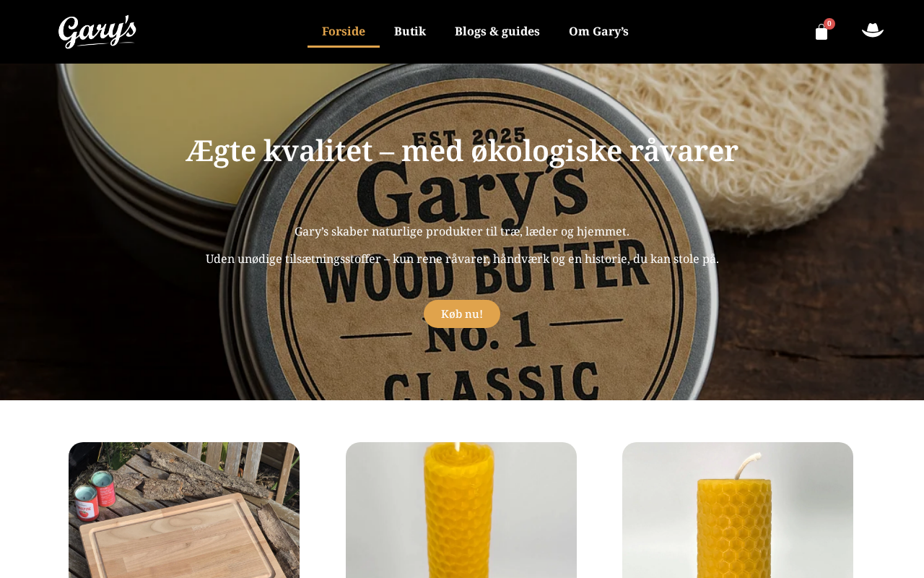Click the cowboy hat account icon

click(x=873, y=30)
